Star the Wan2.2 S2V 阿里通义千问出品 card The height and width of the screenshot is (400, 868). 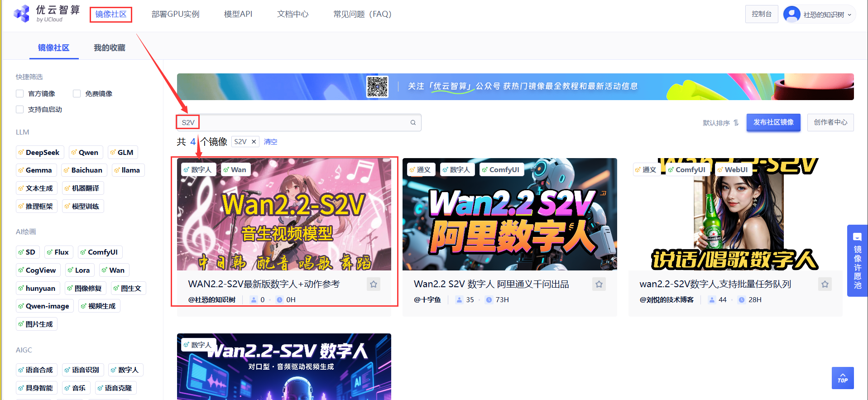(599, 284)
